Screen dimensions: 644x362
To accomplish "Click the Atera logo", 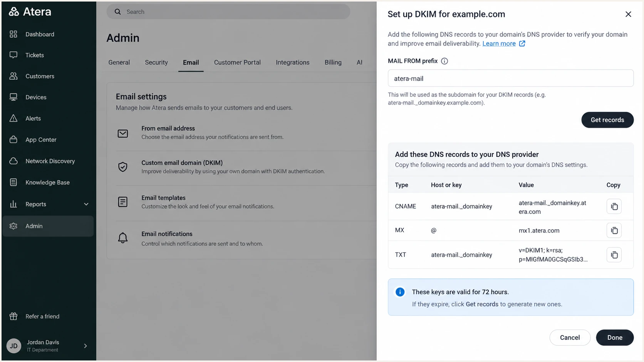I will pyautogui.click(x=30, y=12).
